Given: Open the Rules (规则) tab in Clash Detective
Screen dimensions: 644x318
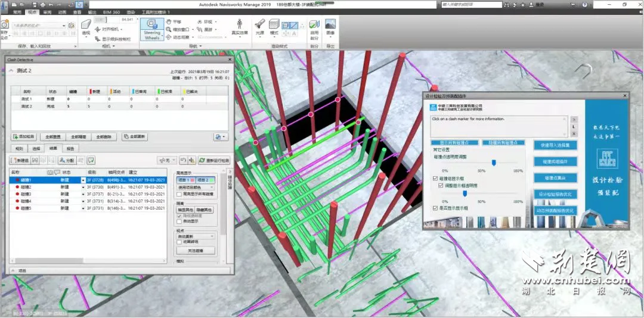Looking at the screenshot, I should [19, 148].
